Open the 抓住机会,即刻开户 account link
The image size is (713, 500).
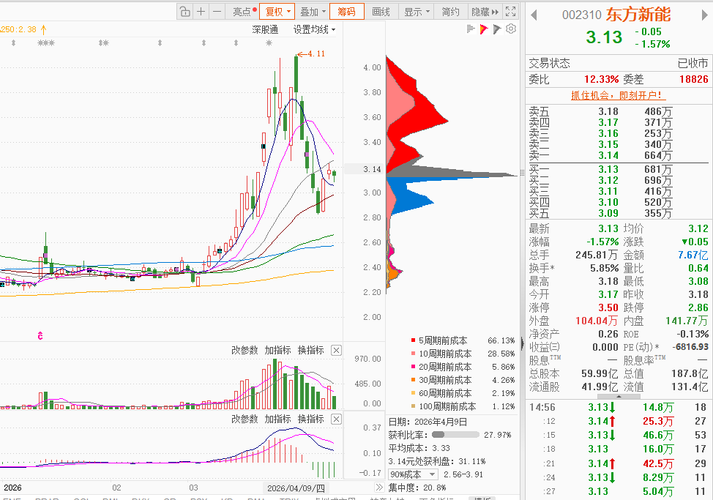point(618,95)
